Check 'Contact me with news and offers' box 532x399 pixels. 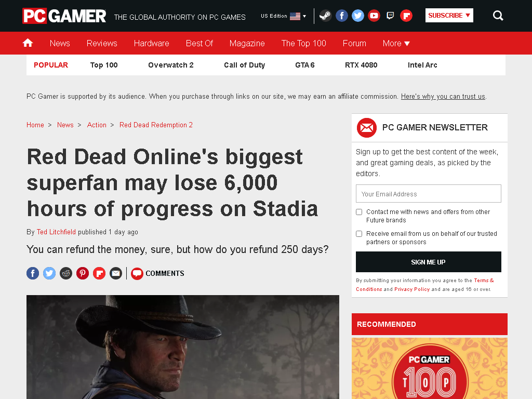[359, 212]
